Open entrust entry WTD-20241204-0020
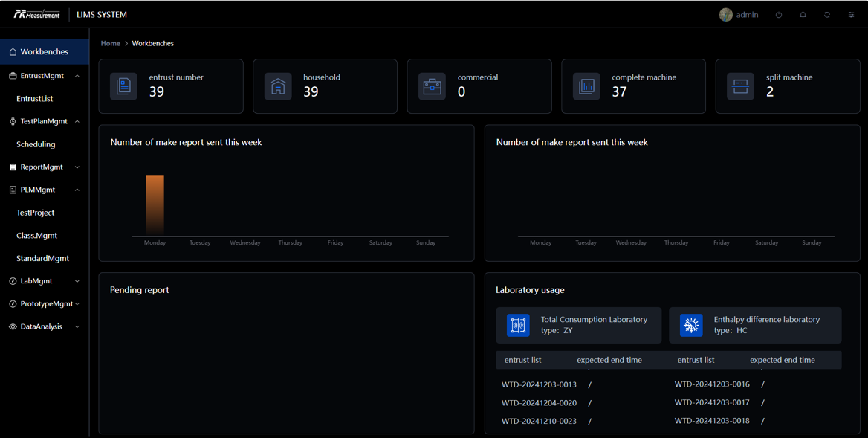Image resolution: width=868 pixels, height=438 pixels. click(x=539, y=403)
